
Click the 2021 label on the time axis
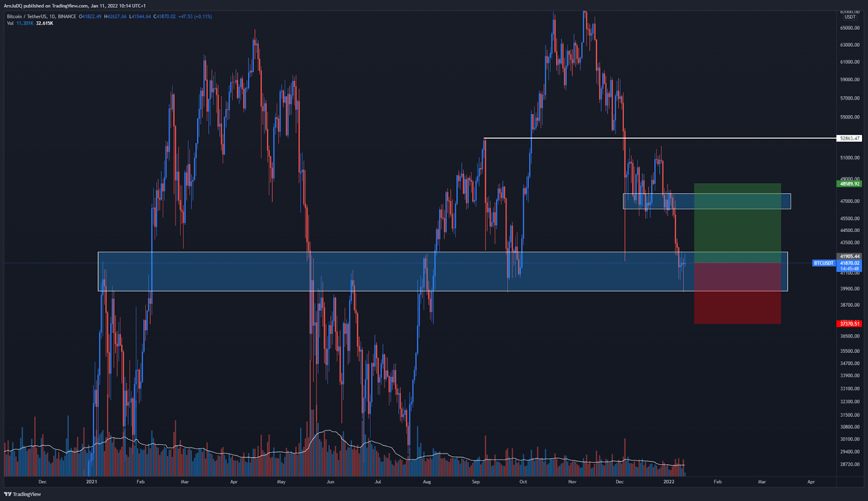tap(92, 481)
